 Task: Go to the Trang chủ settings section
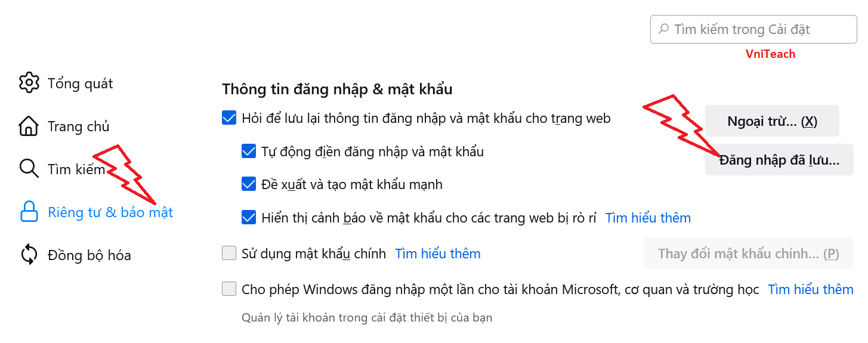pos(79,126)
